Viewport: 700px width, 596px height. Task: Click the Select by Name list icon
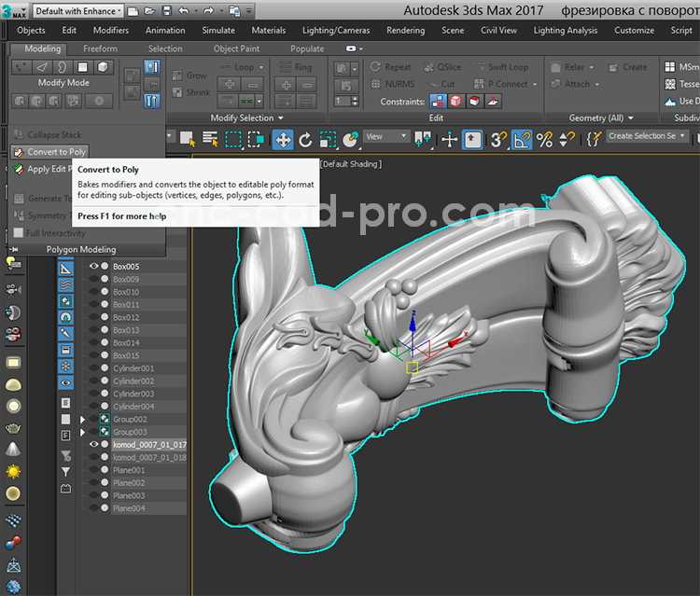click(210, 139)
